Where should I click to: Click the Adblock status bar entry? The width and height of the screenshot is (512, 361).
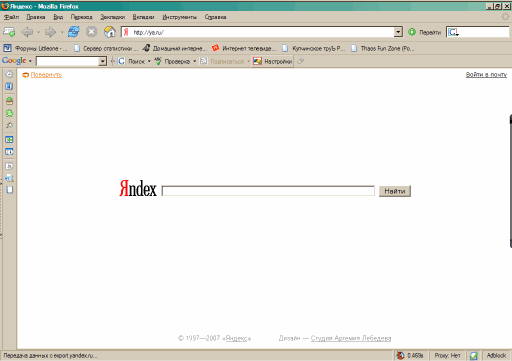coord(496,356)
